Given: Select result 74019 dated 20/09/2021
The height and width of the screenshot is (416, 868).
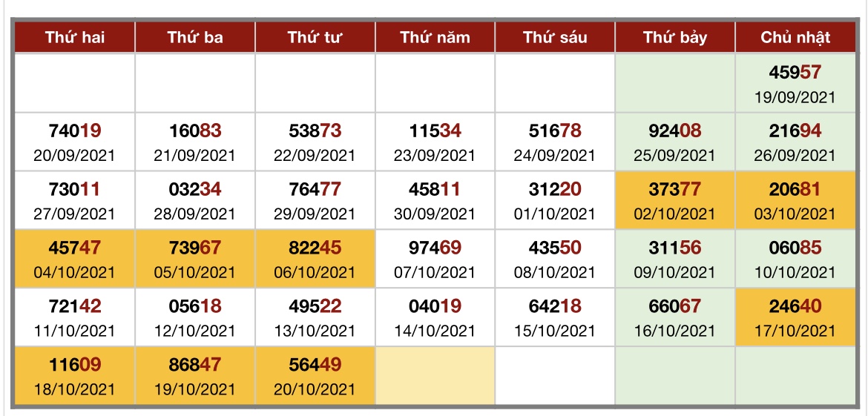Looking at the screenshot, I should pos(75,142).
